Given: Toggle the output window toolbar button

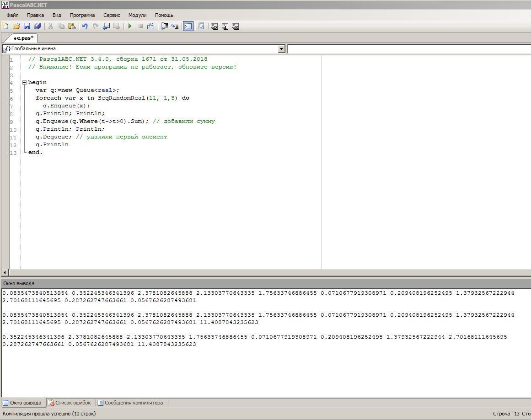Looking at the screenshot, I should (x=188, y=26).
